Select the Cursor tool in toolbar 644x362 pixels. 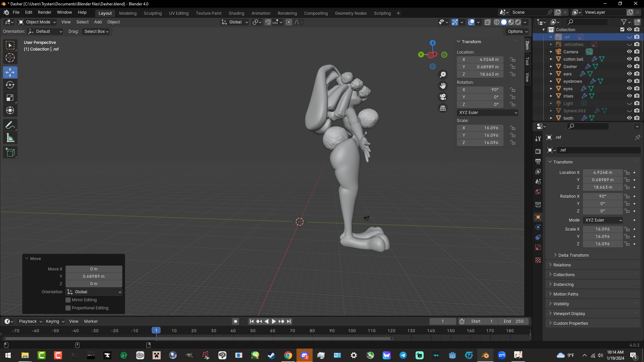point(10,58)
